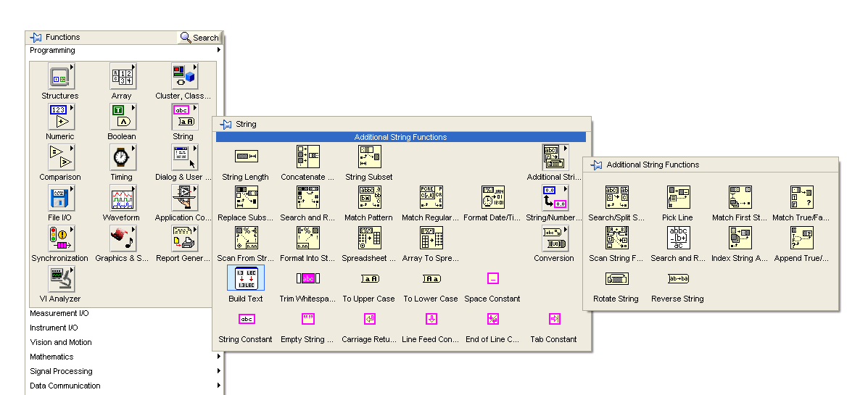Open the Dialog & User palette icon
This screenshot has width=868, height=395.
click(x=183, y=158)
